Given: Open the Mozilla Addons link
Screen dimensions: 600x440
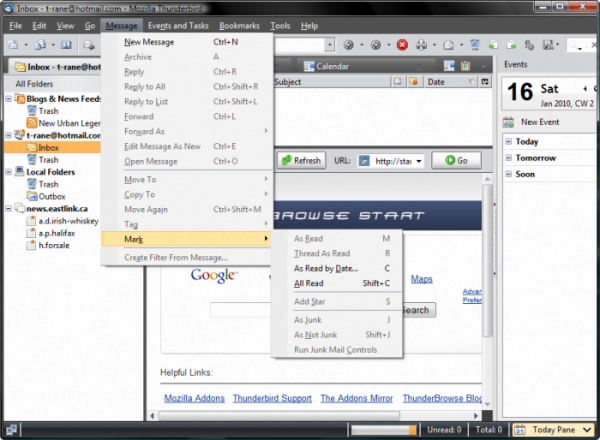Looking at the screenshot, I should point(194,398).
